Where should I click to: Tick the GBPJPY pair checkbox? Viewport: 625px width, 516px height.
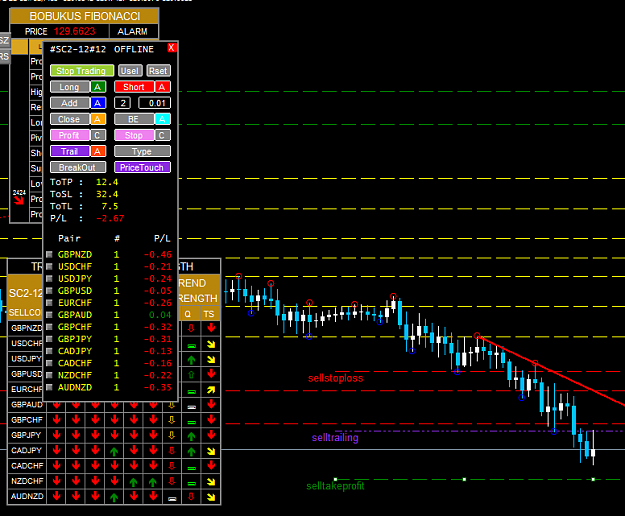[49, 339]
